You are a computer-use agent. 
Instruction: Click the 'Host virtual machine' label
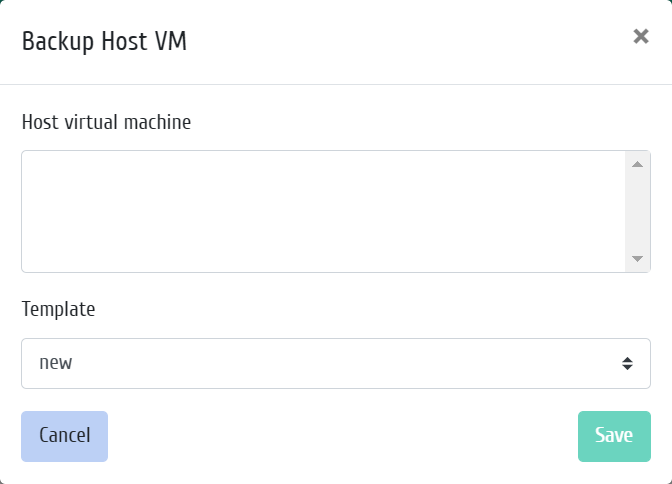pos(106,122)
